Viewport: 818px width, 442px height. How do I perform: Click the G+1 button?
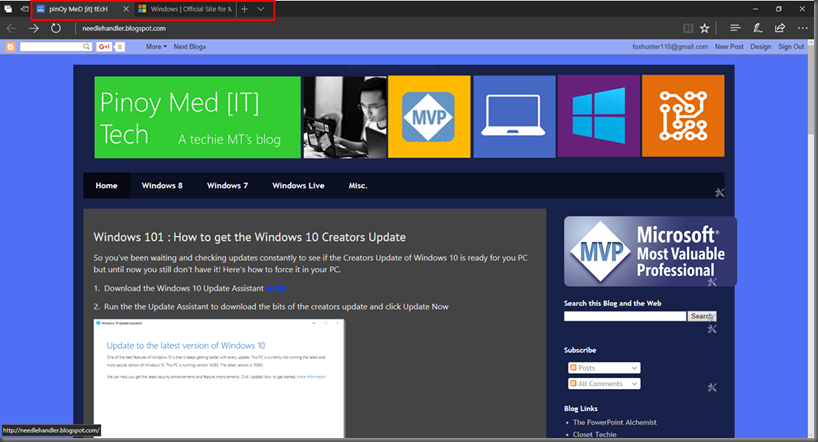pos(104,46)
